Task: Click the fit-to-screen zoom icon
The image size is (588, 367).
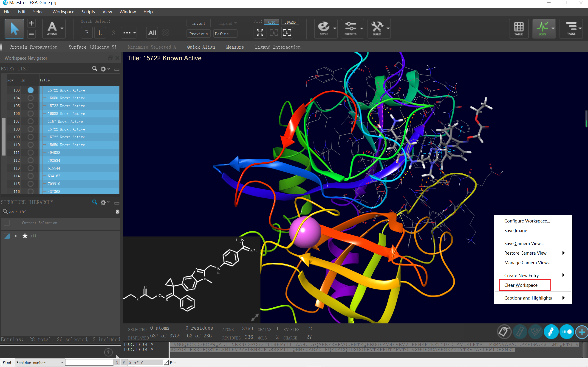Action: pyautogui.click(x=260, y=33)
